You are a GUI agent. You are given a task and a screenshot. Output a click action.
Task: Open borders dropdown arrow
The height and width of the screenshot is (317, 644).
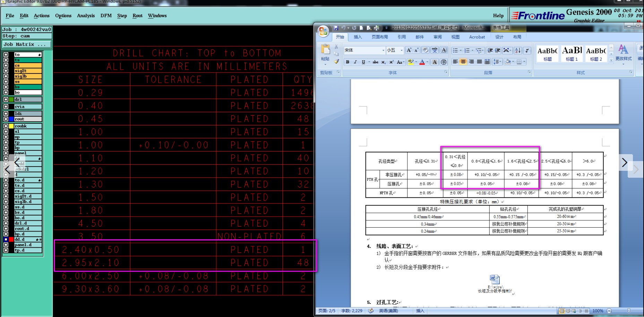click(524, 62)
